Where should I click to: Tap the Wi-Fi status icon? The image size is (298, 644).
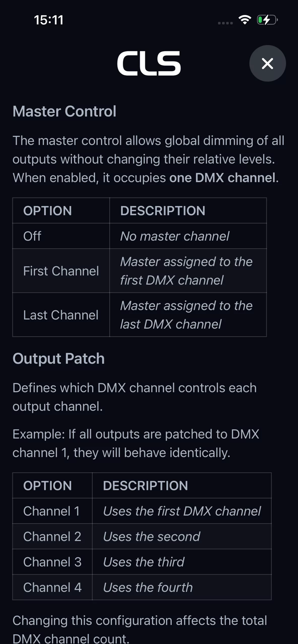[x=245, y=20]
